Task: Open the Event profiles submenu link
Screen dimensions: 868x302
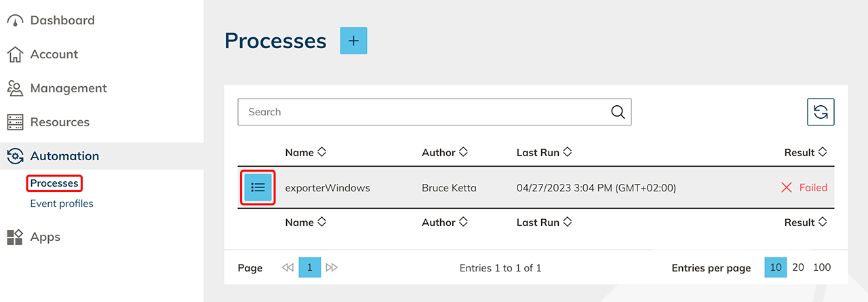Action: pos(62,204)
